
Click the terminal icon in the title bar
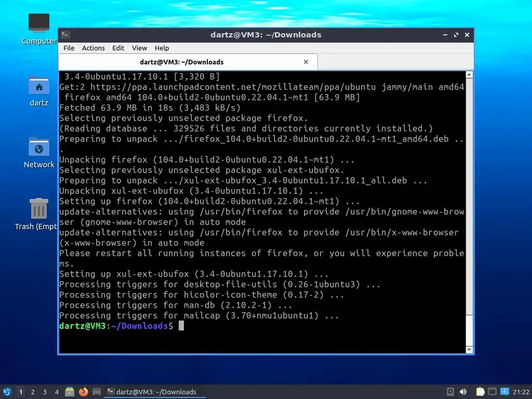pyautogui.click(x=65, y=34)
